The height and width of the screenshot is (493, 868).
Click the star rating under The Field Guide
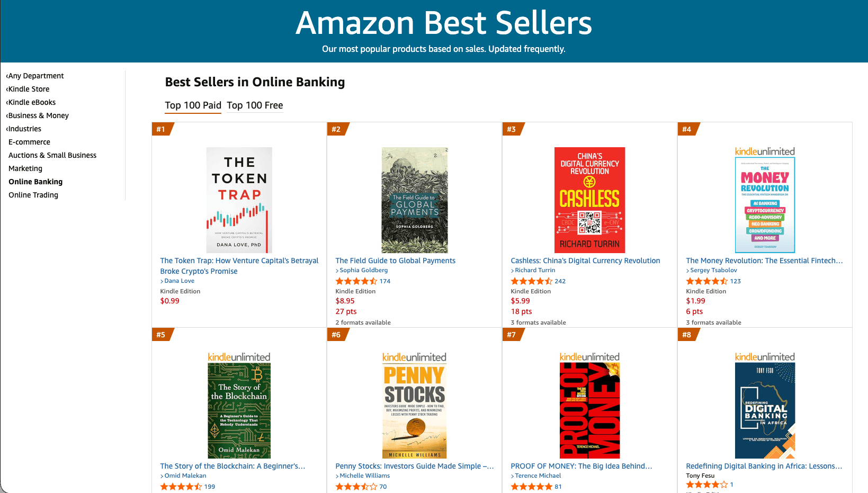(x=356, y=281)
